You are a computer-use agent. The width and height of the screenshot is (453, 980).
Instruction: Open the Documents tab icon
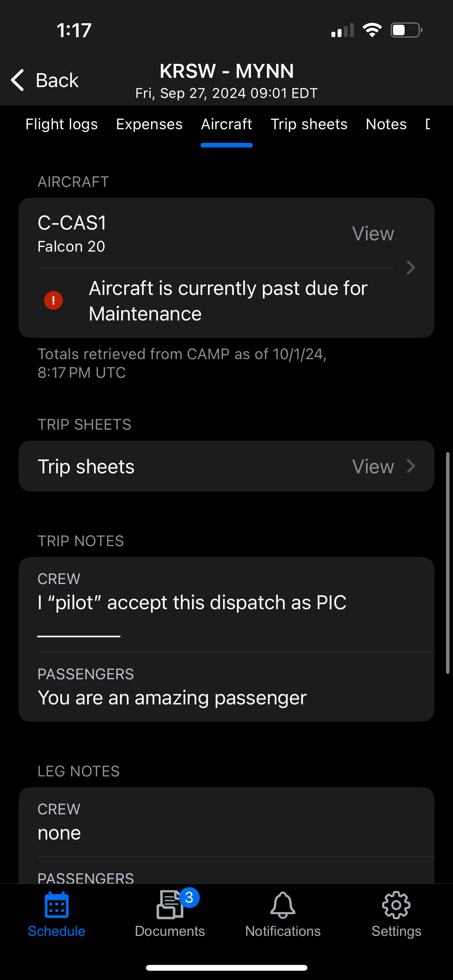[x=169, y=906]
